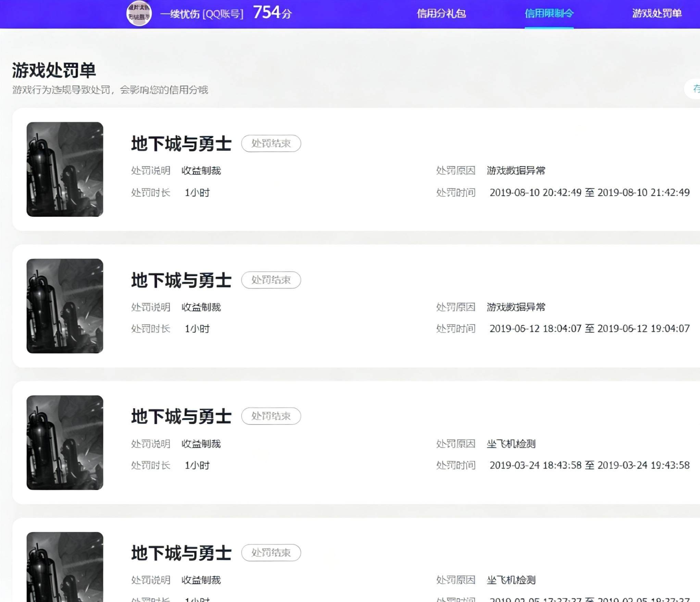Click 处罚时间 label in the 2019-08-10 card

pos(456,193)
